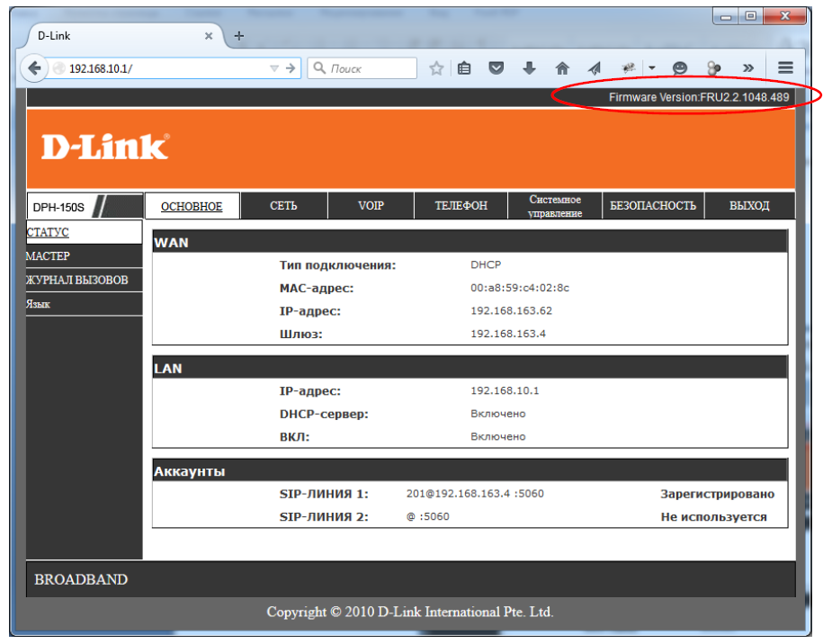The image size is (823, 644).
Task: Open МАСТЕР in the left sidebar
Action: tap(49, 256)
